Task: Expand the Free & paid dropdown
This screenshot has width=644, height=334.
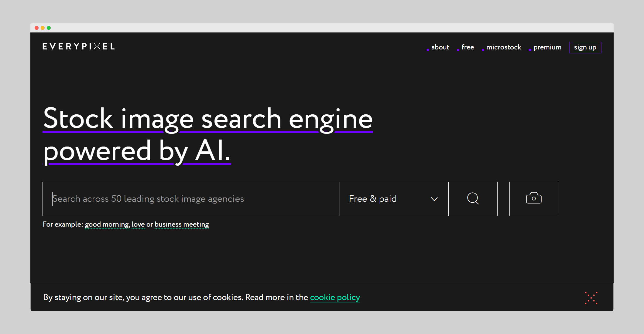Action: [394, 199]
